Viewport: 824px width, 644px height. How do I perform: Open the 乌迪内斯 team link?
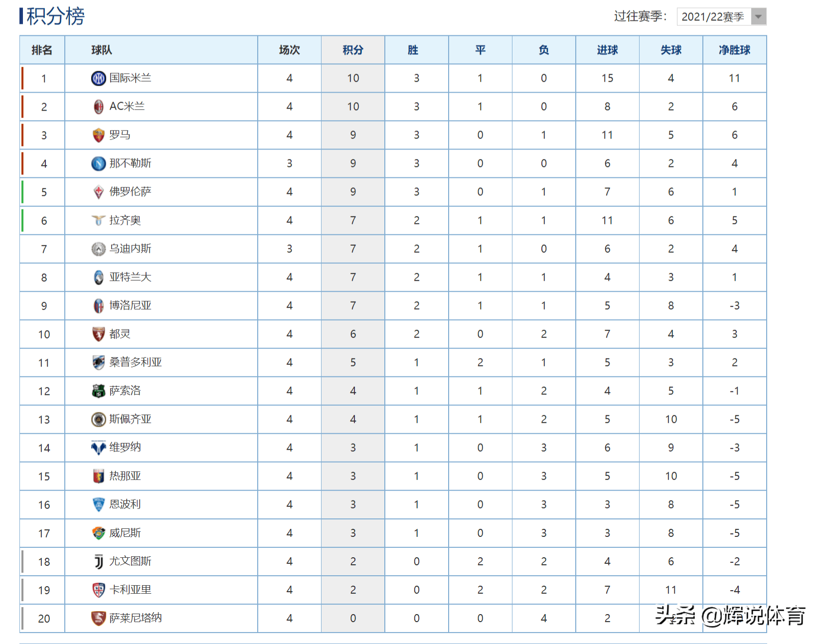[130, 249]
